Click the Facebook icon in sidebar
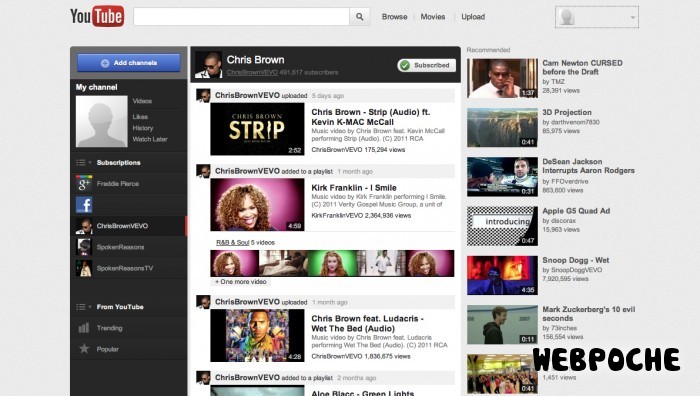Image resolution: width=700 pixels, height=396 pixels. (83, 205)
